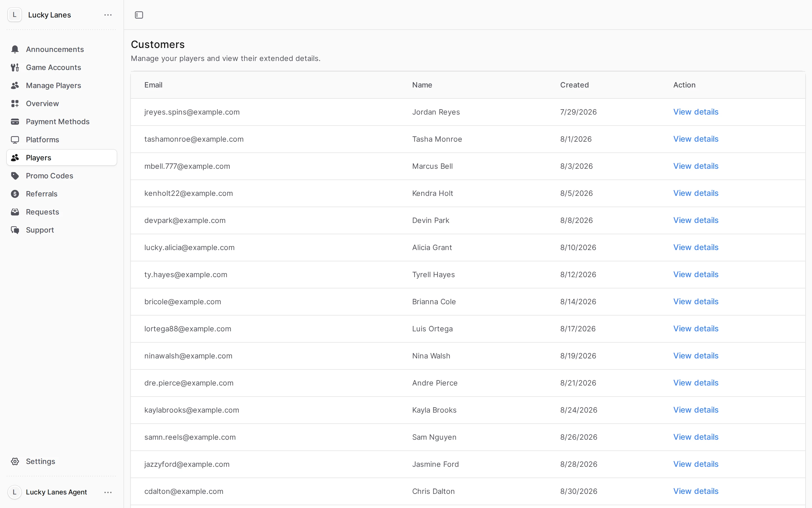
Task: Click the Overview grid icon
Action: (15, 104)
